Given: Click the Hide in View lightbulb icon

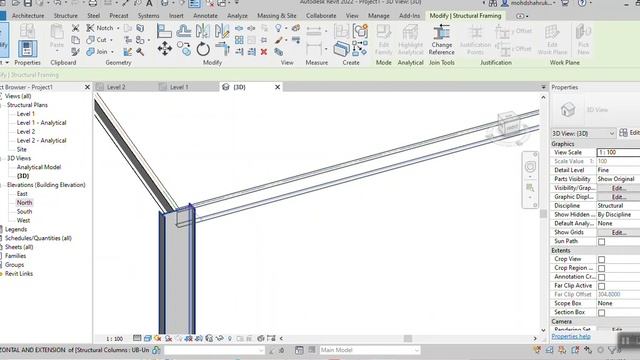Looking at the screenshot, I should [x=278, y=28].
